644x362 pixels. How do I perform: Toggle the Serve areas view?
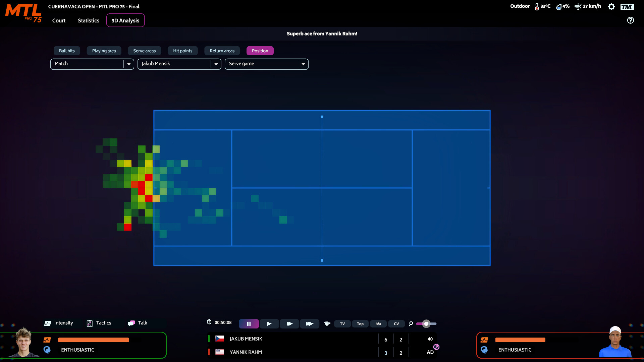click(144, 51)
